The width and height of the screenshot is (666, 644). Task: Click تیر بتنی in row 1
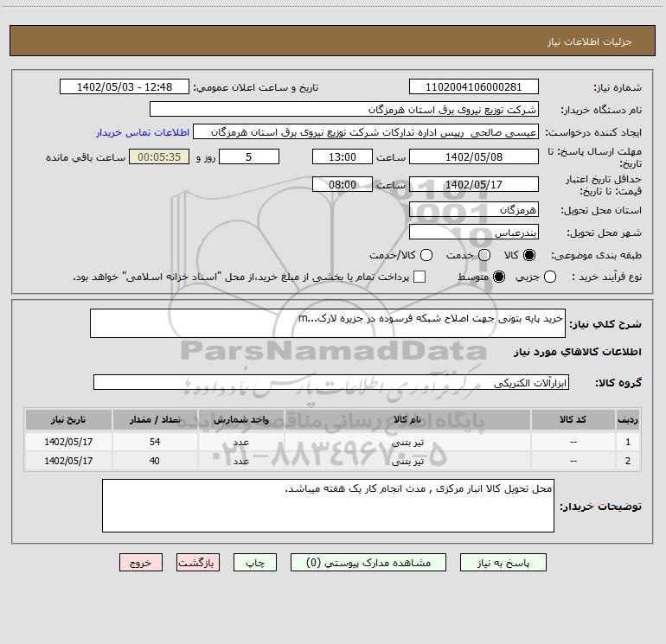[407, 442]
